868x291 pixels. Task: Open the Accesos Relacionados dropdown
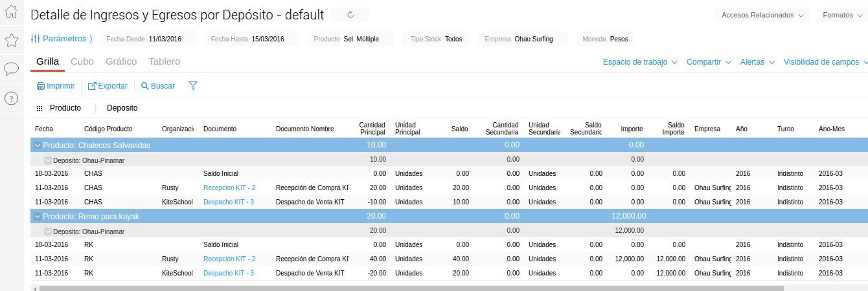point(762,15)
